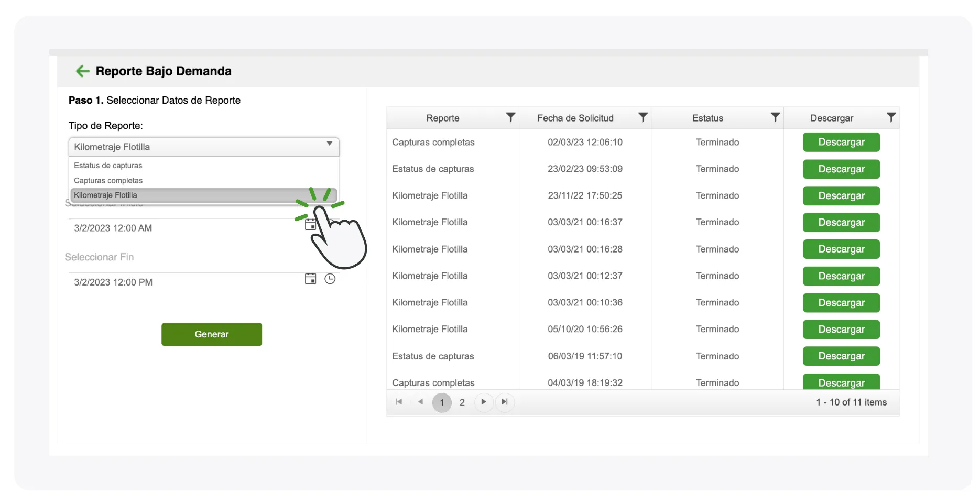Sort by the Estatus column header
Screen dimensions: 980x504
(x=707, y=118)
